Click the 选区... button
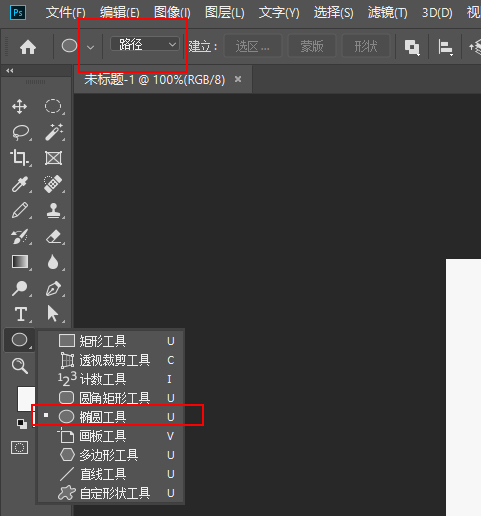 coord(253,46)
